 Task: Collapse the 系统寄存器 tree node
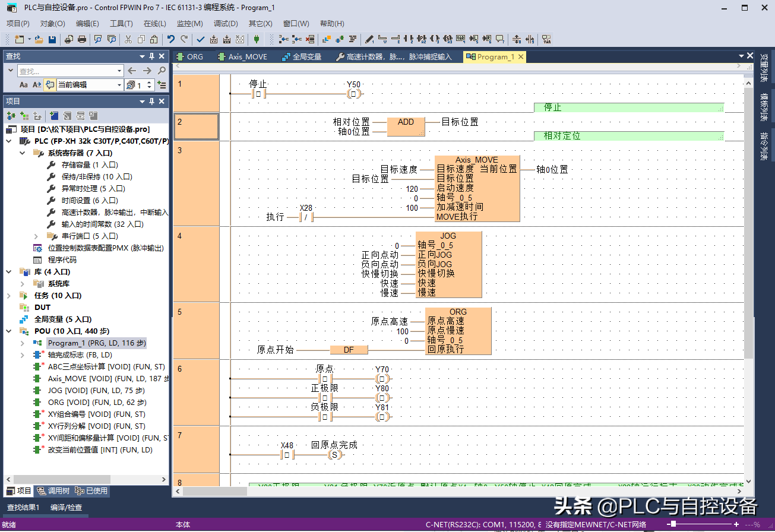point(23,153)
